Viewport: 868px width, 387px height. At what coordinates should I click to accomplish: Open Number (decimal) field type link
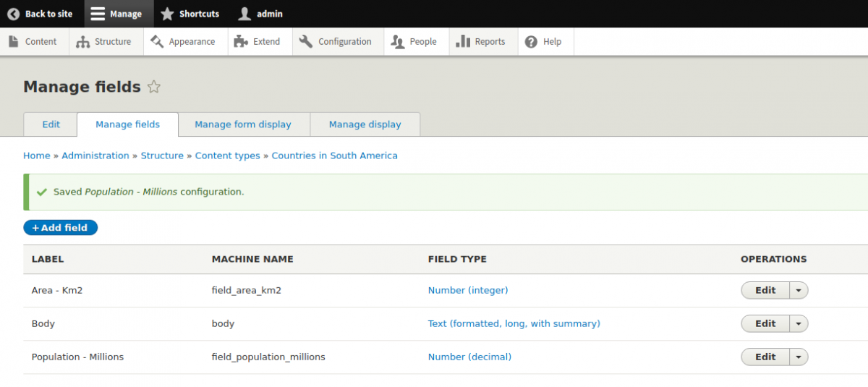(469, 357)
